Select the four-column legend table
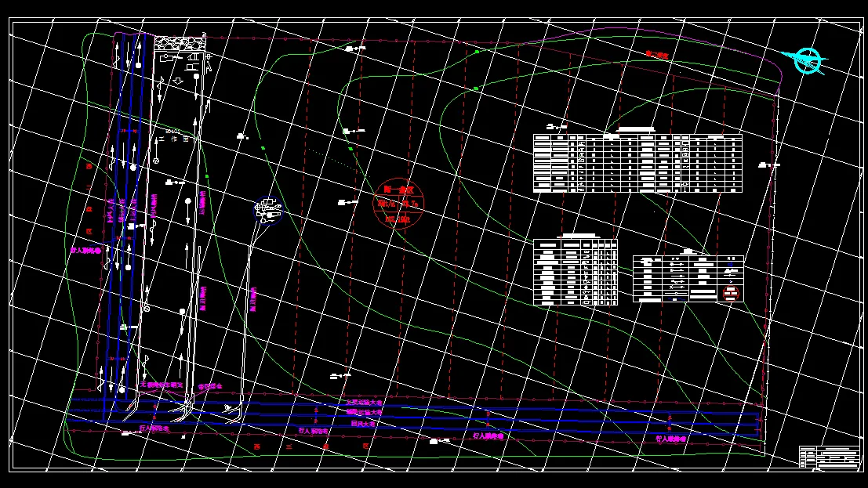The height and width of the screenshot is (488, 868). click(x=688, y=279)
